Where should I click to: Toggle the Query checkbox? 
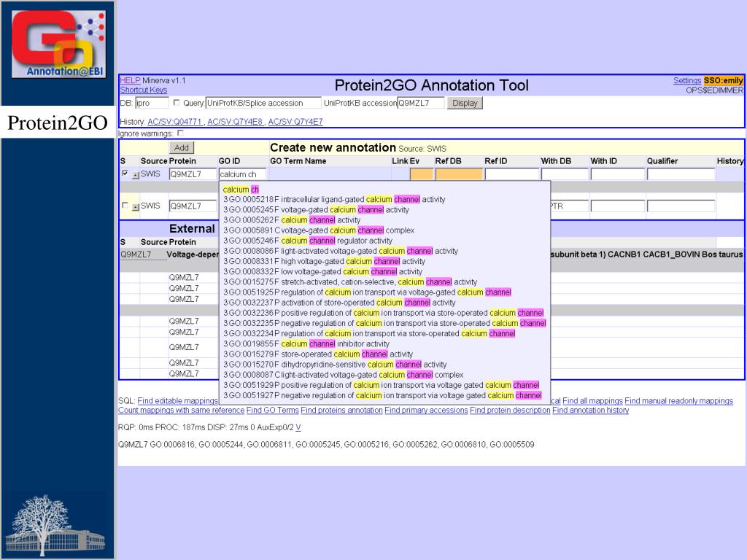pyautogui.click(x=177, y=102)
